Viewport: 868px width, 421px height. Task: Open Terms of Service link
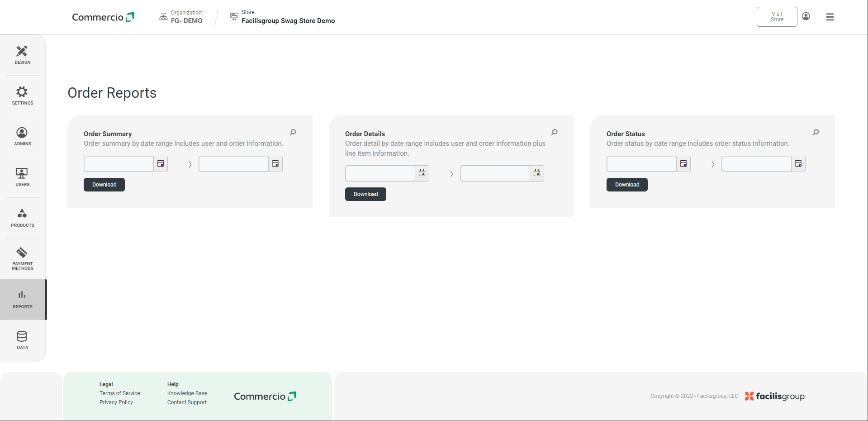pyautogui.click(x=120, y=393)
